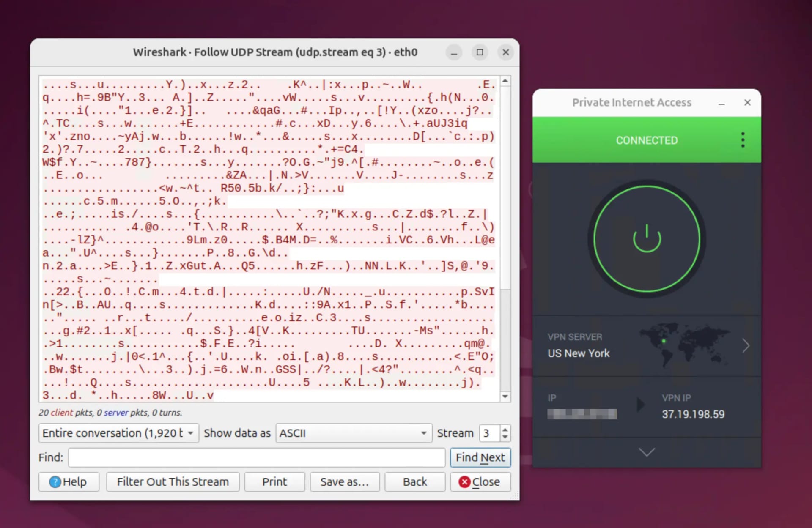Click the PIA expand panel down arrow
This screenshot has height=528, width=812.
(647, 452)
